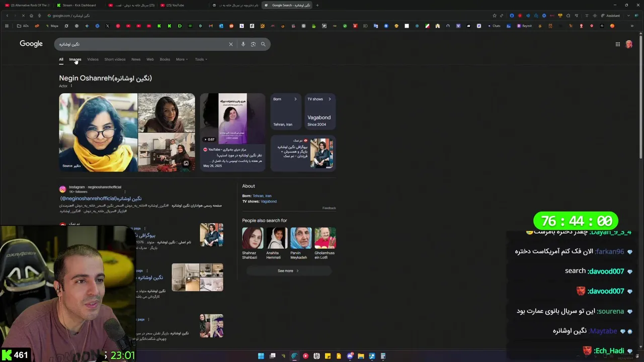Switch to the Images results tab
644x362 pixels.
point(75,59)
